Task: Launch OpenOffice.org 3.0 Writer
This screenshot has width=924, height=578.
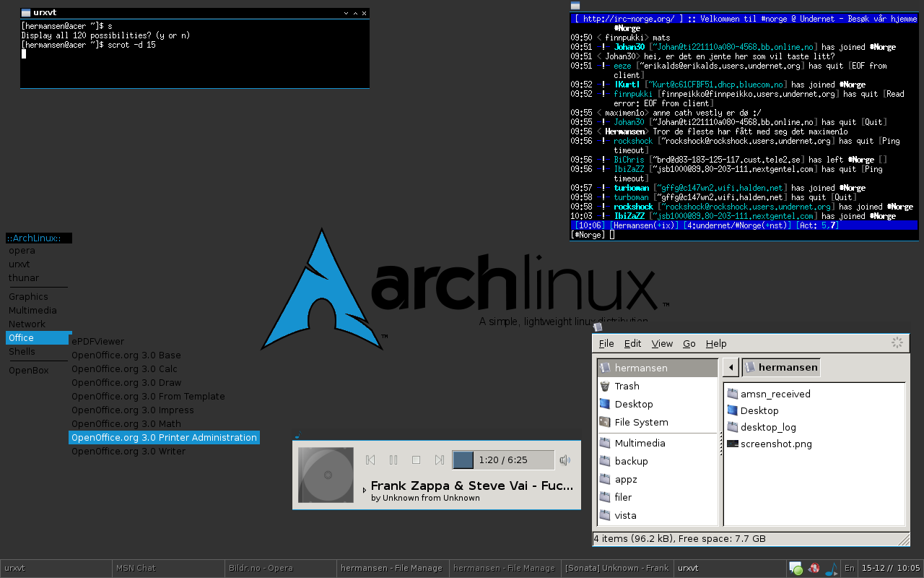Action: point(164,452)
